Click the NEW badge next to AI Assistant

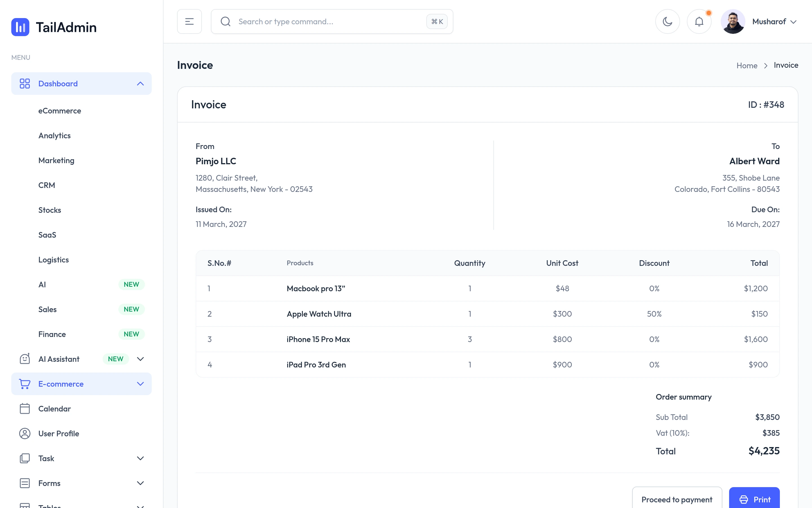[115, 359]
